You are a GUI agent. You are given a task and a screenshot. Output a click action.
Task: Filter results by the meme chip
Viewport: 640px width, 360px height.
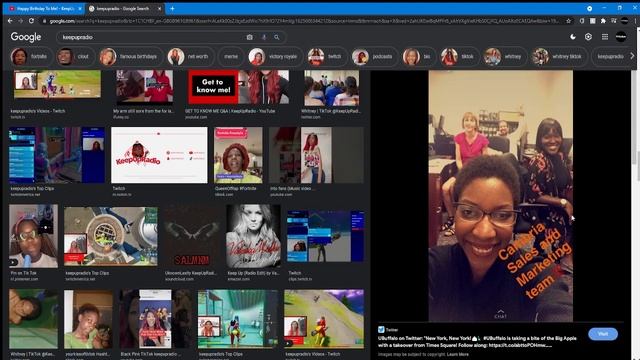point(231,56)
